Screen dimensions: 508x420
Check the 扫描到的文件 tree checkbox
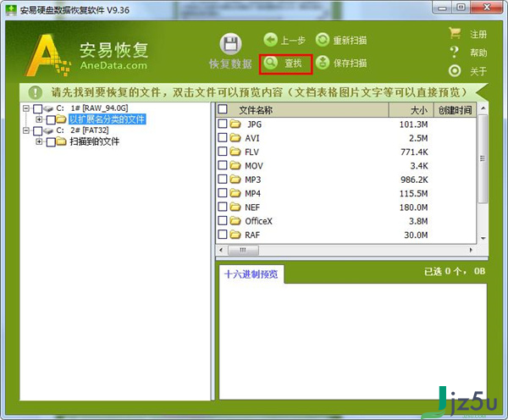(51, 142)
